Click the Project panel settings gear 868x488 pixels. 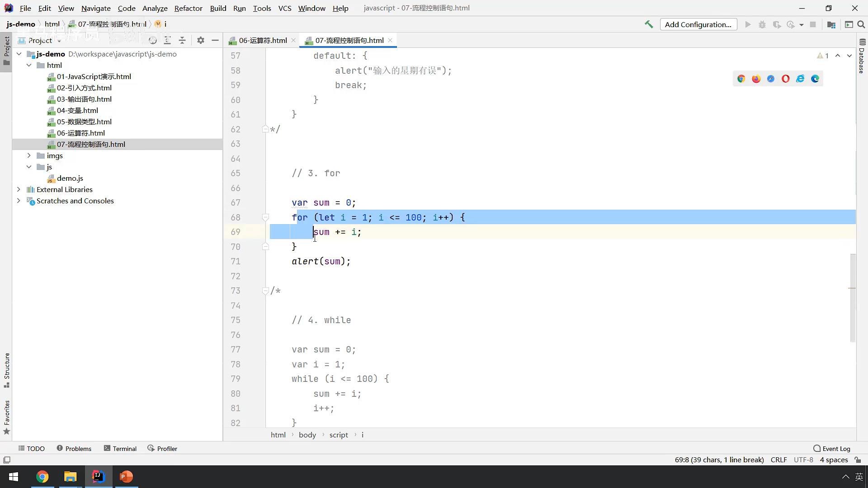[x=201, y=40]
